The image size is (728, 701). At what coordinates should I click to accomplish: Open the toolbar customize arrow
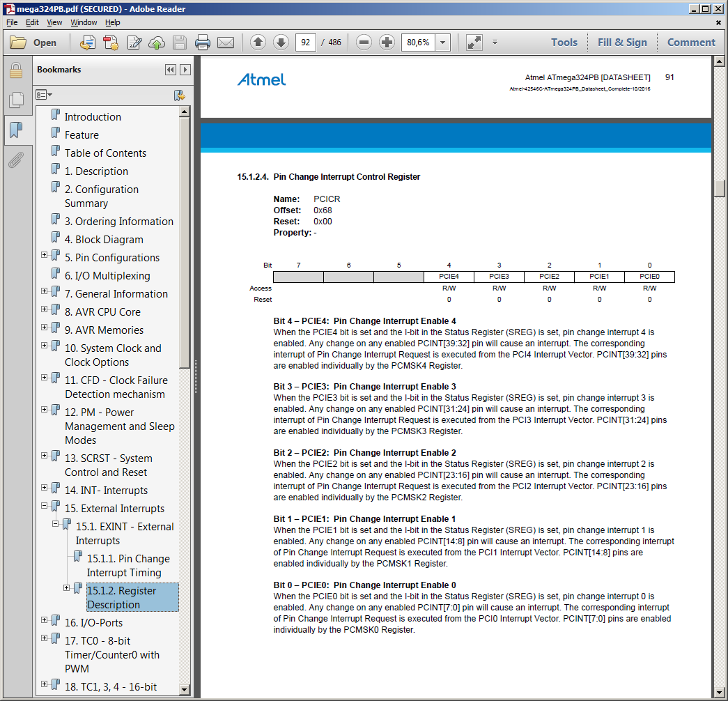coord(495,43)
